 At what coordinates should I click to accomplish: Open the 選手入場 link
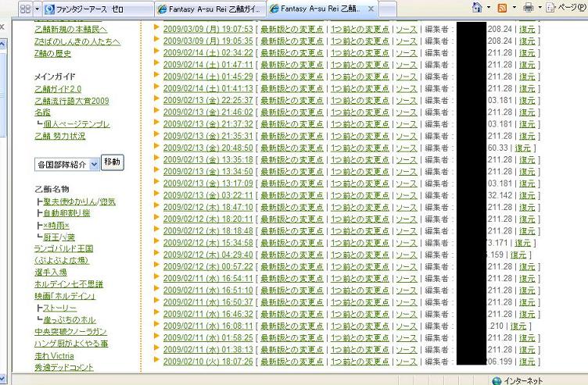[51, 273]
